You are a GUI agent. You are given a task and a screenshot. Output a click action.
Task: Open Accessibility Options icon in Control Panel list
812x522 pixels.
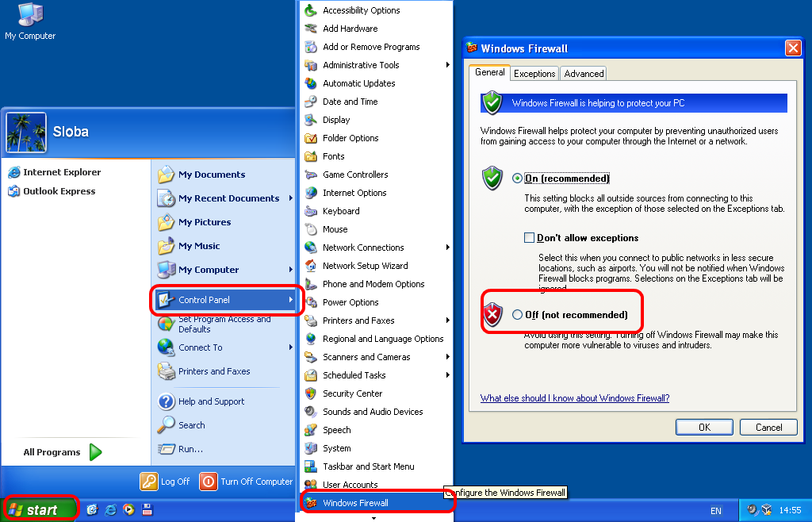click(311, 10)
